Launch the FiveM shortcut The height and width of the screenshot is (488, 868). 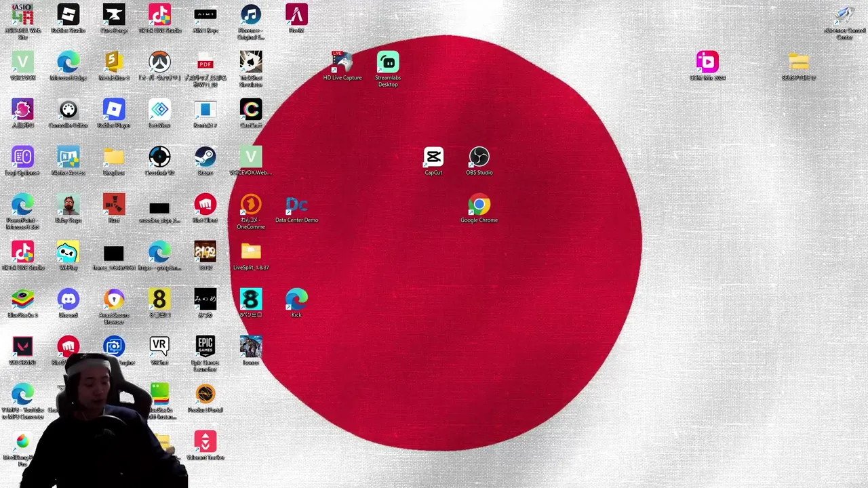tap(296, 15)
